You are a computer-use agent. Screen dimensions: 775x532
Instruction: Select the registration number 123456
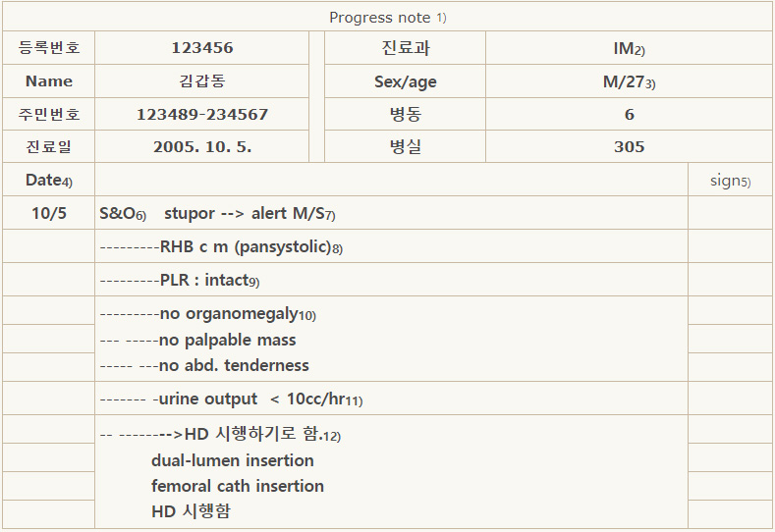click(x=201, y=48)
